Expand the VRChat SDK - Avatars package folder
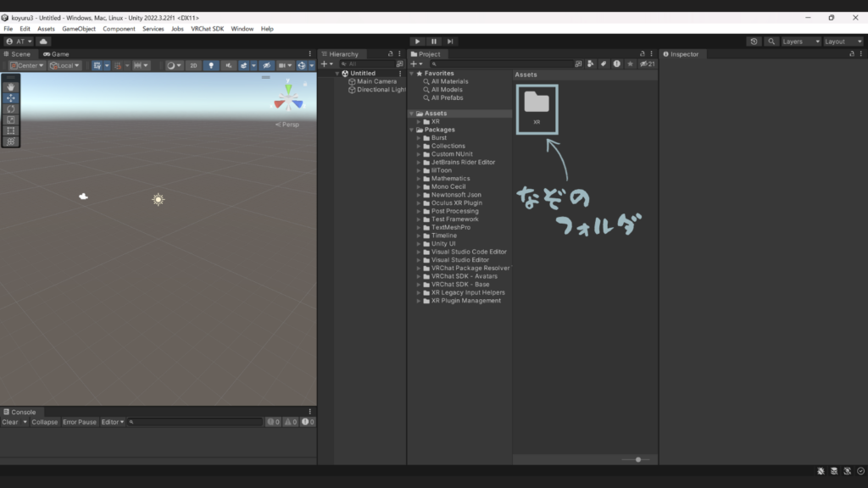Image resolution: width=868 pixels, height=488 pixels. click(x=419, y=276)
